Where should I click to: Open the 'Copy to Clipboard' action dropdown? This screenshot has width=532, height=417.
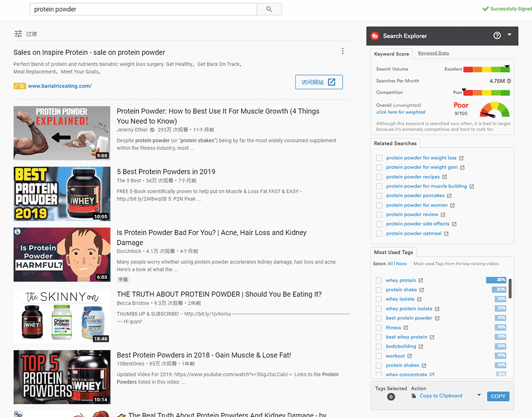point(479,396)
